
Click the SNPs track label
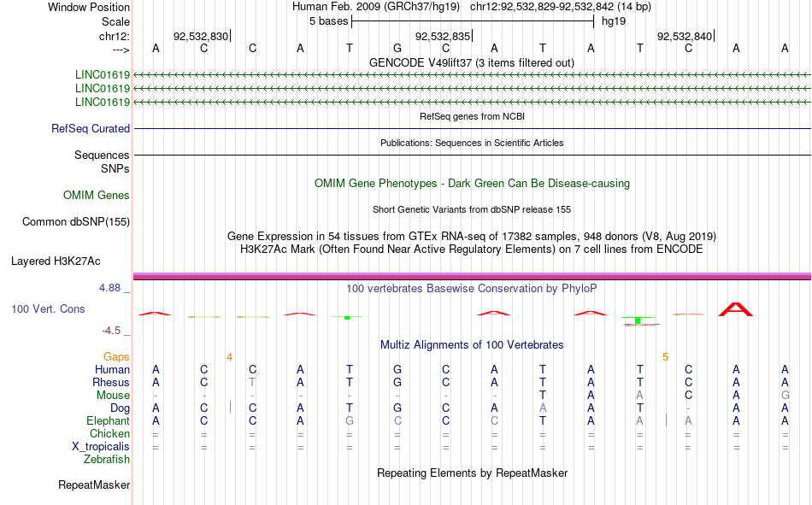point(115,169)
